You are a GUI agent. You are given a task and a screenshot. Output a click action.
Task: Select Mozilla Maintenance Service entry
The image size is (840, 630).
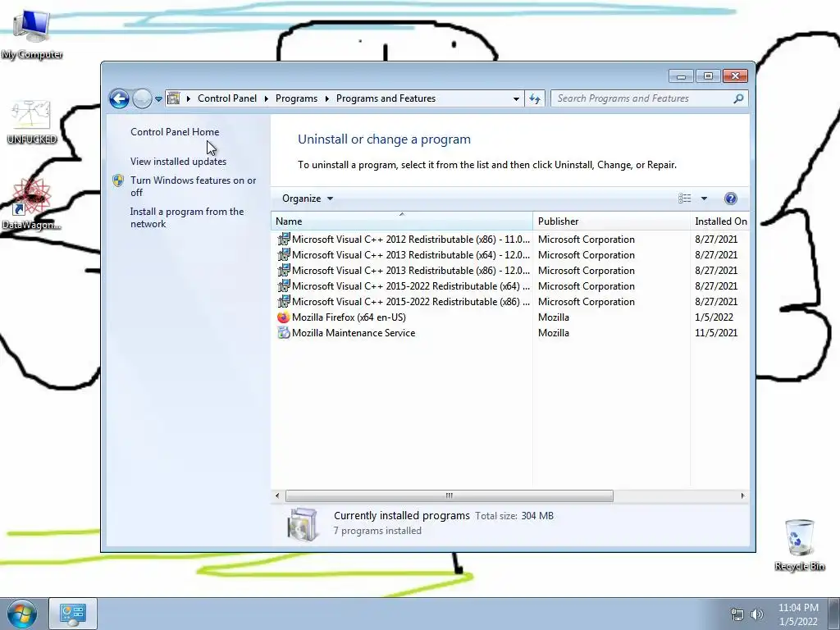click(x=510, y=333)
